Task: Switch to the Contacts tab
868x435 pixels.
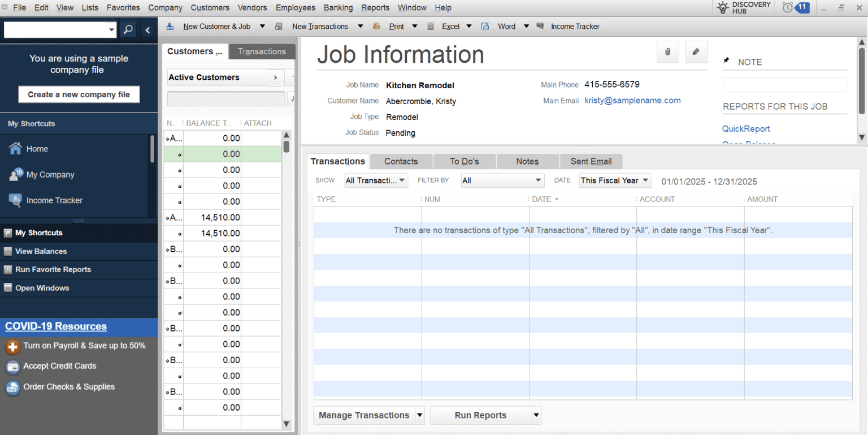Action: click(x=401, y=161)
